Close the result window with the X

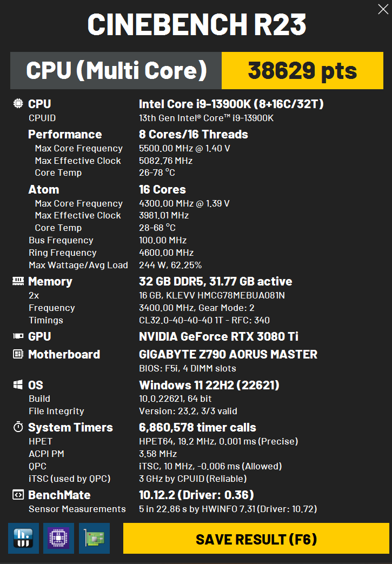click(x=383, y=9)
